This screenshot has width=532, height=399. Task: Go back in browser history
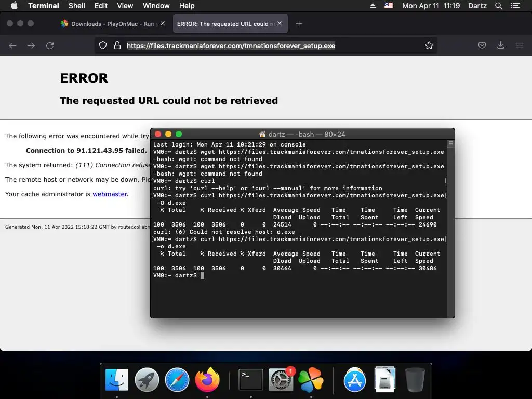12,46
